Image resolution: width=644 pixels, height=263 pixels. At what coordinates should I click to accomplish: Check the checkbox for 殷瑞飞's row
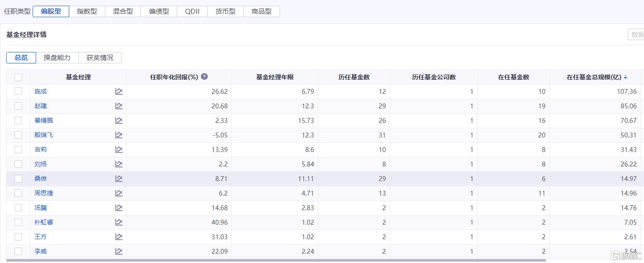[x=18, y=135]
